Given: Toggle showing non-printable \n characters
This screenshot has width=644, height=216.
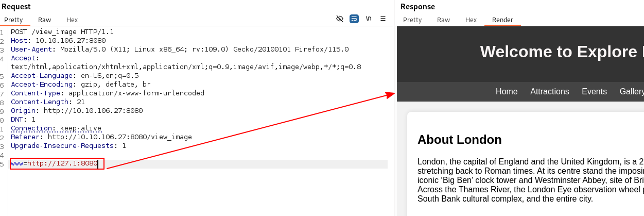Looking at the screenshot, I should tap(369, 19).
